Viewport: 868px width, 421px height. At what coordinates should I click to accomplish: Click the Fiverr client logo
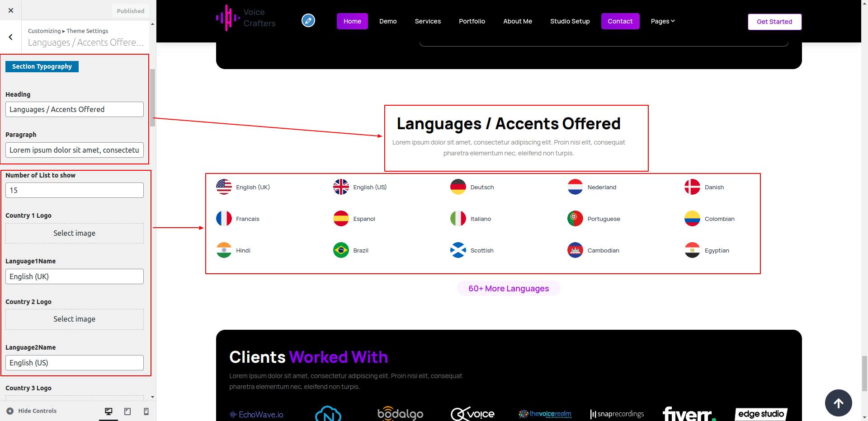click(689, 414)
